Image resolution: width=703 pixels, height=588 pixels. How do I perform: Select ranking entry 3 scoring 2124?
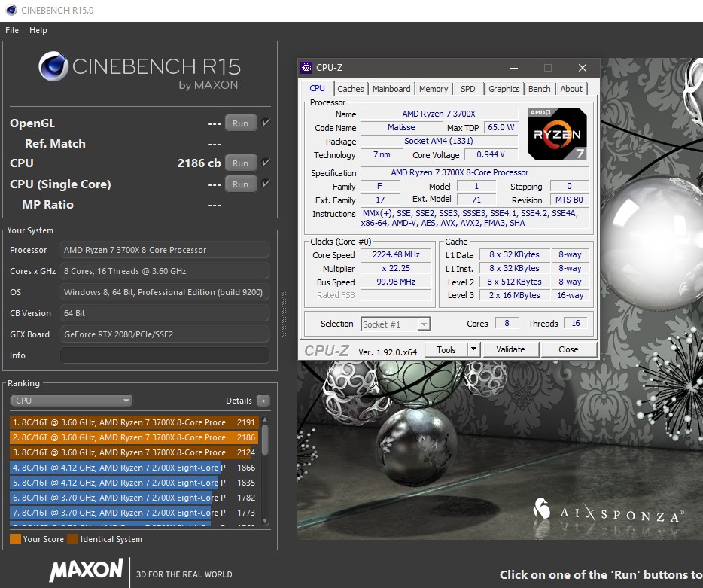click(134, 452)
